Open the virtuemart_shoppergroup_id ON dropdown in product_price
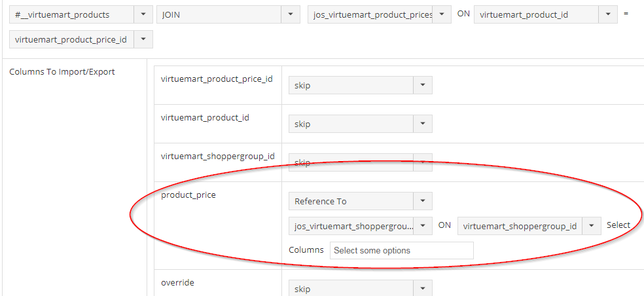The height and width of the screenshot is (296, 644). click(x=529, y=226)
